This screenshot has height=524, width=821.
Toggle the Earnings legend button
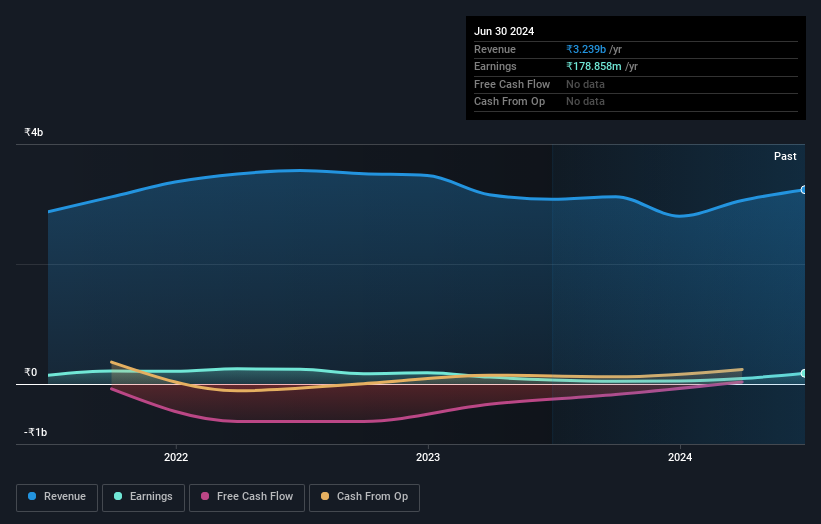point(143,497)
